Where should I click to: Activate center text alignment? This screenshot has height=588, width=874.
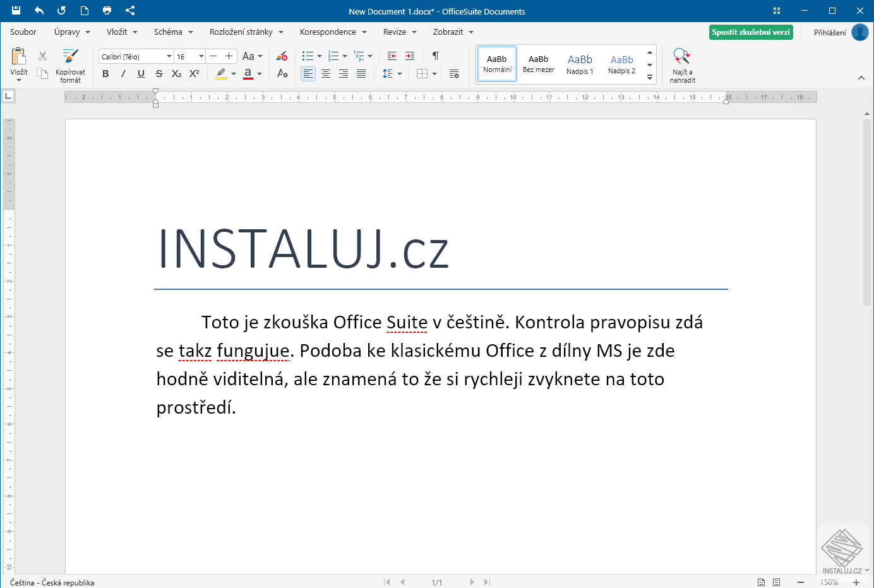(326, 73)
